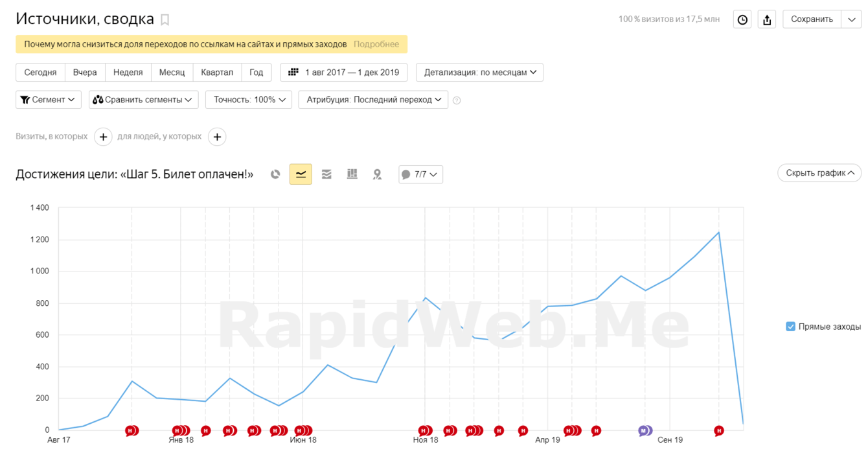
Task: Add a visit condition with plus button
Action: point(103,137)
